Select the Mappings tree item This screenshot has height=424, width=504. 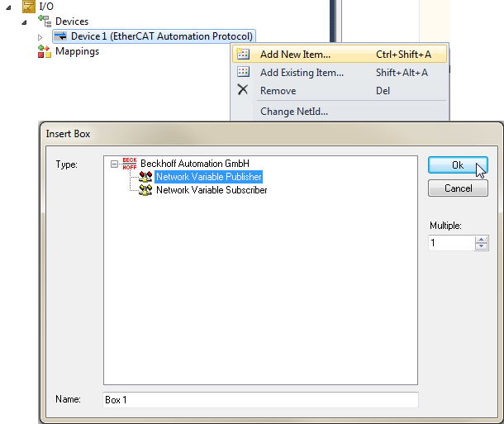coord(77,51)
